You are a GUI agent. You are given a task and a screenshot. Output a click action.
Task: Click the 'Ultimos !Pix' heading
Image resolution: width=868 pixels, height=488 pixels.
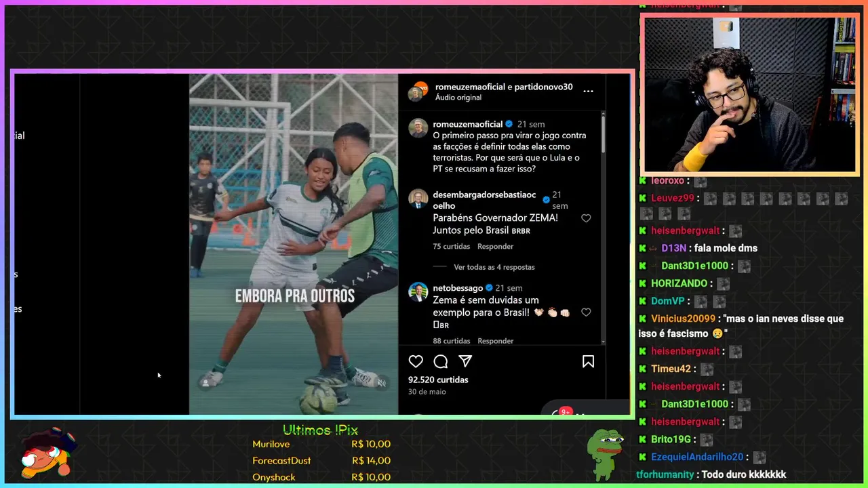point(320,430)
